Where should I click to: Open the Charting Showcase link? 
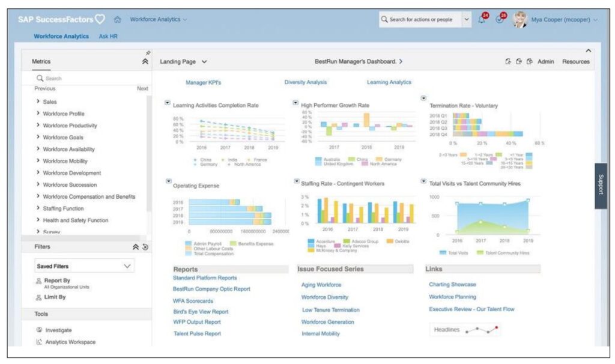click(452, 284)
